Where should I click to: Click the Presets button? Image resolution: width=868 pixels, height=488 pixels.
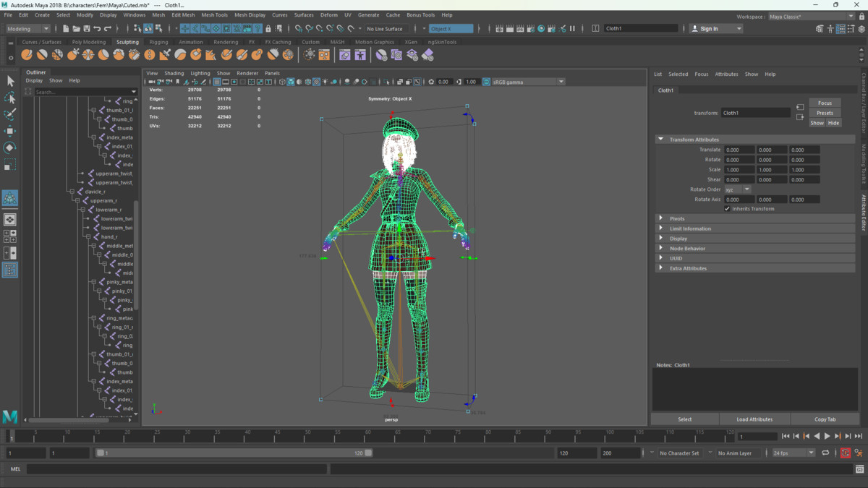(825, 113)
